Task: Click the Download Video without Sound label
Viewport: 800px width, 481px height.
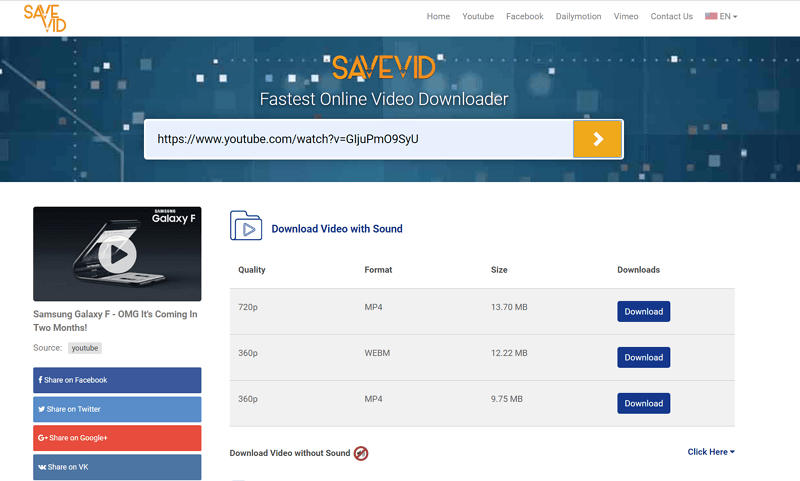Action: pos(290,453)
